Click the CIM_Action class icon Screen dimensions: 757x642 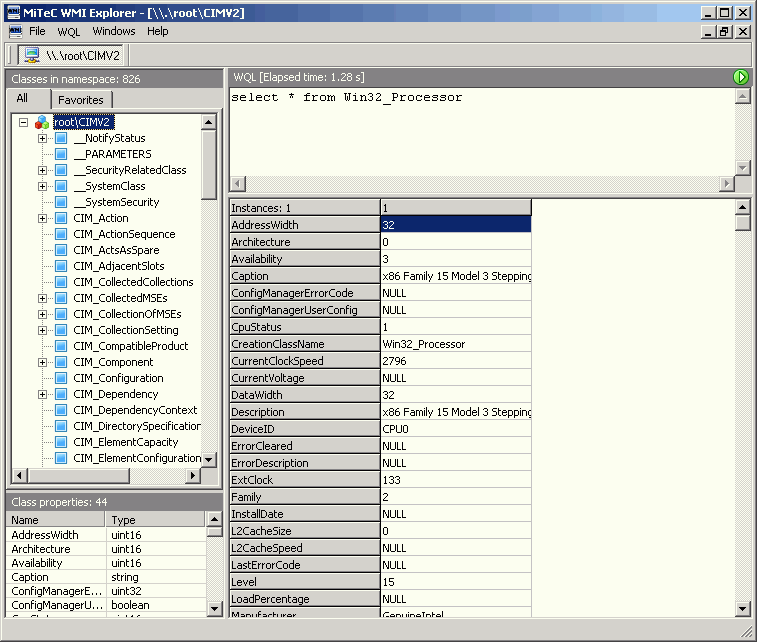click(61, 218)
